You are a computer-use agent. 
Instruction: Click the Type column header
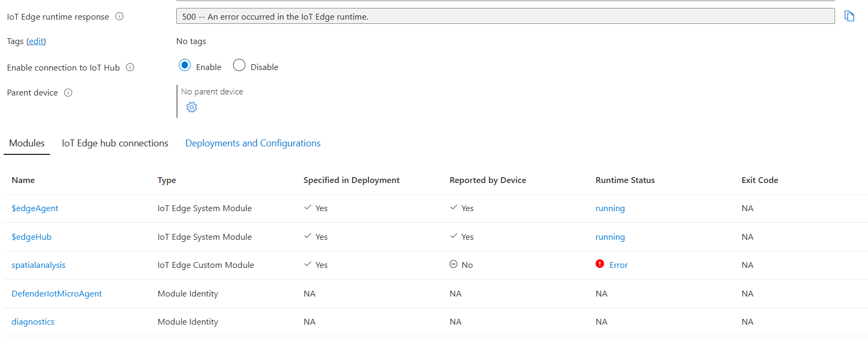(x=167, y=180)
